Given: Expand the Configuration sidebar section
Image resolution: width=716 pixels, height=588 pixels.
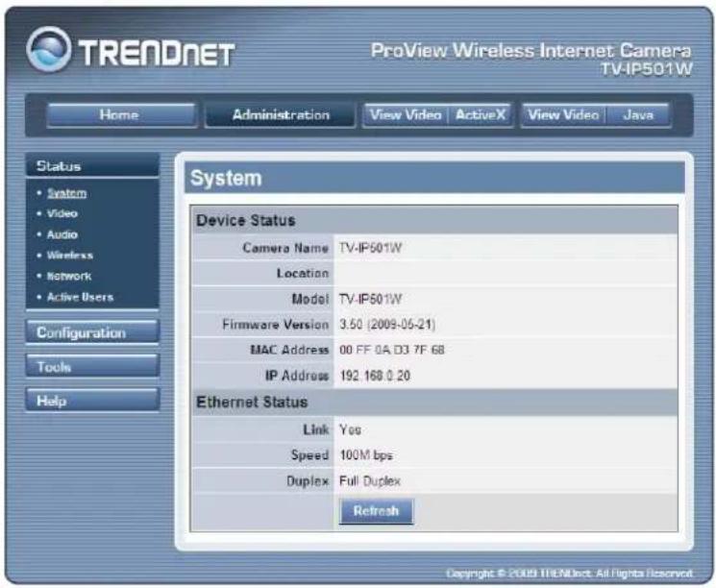Looking at the screenshot, I should pyautogui.click(x=92, y=332).
